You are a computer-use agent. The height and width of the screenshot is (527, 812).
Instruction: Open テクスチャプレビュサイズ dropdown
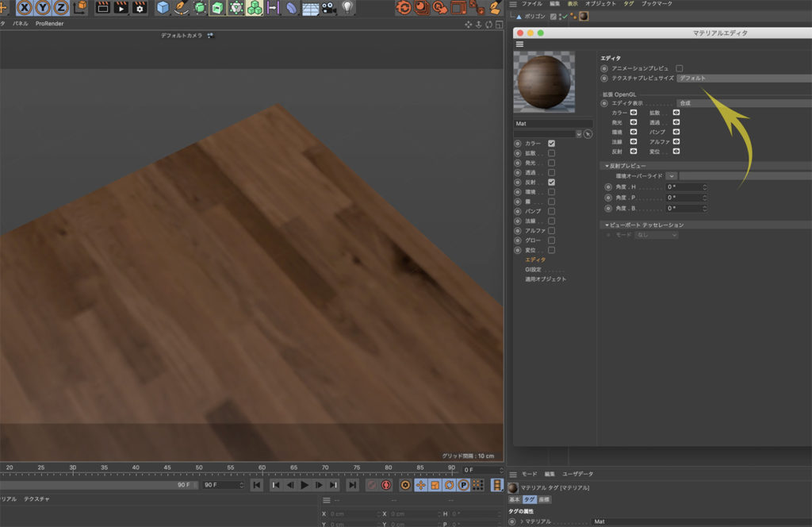click(x=744, y=79)
